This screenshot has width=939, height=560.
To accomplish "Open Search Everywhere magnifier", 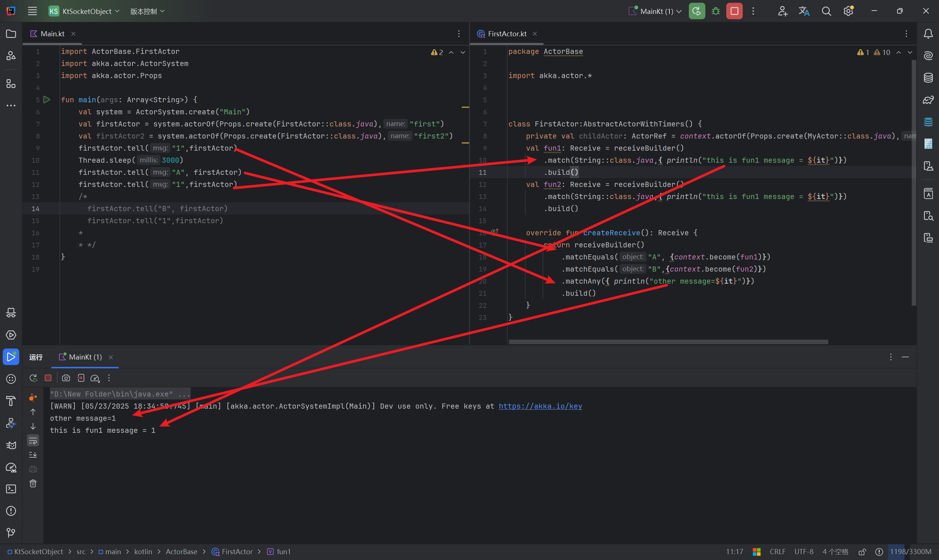I will [826, 11].
